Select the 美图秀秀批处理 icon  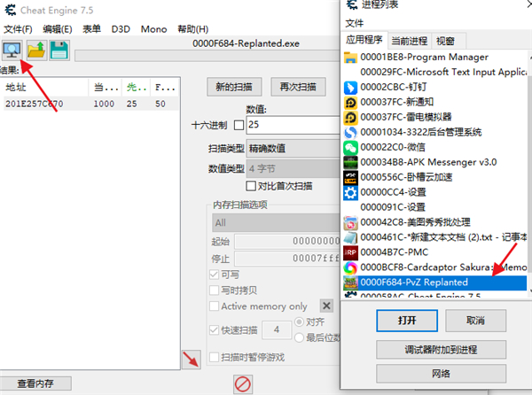[x=350, y=222]
